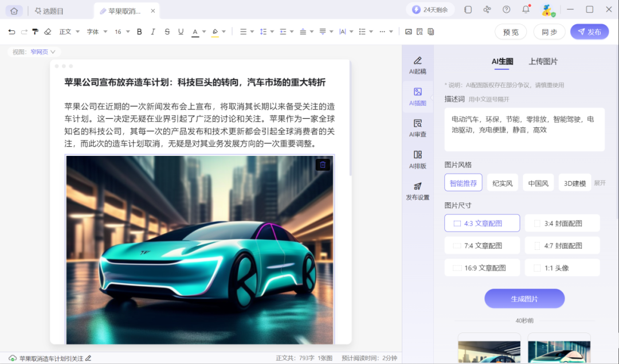Select the 纪实风 image style
Screen dimensions: 619x364
(503, 183)
